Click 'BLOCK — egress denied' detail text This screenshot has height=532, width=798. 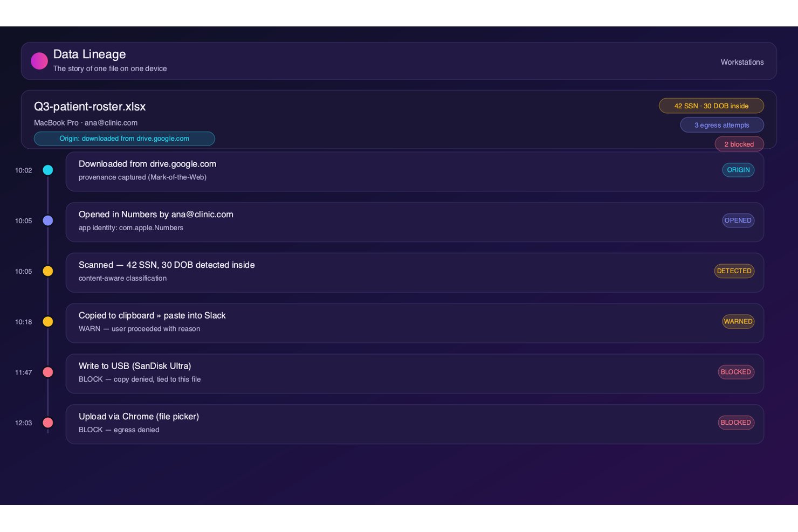click(x=119, y=430)
